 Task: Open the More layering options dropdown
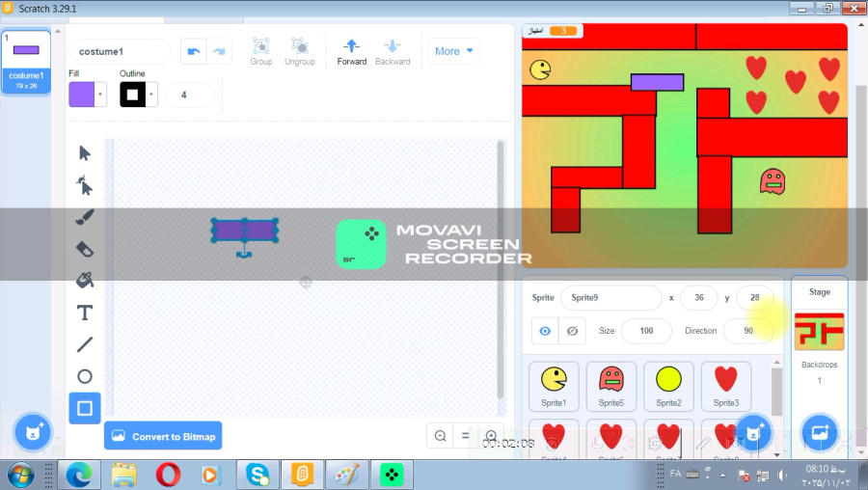pos(453,51)
